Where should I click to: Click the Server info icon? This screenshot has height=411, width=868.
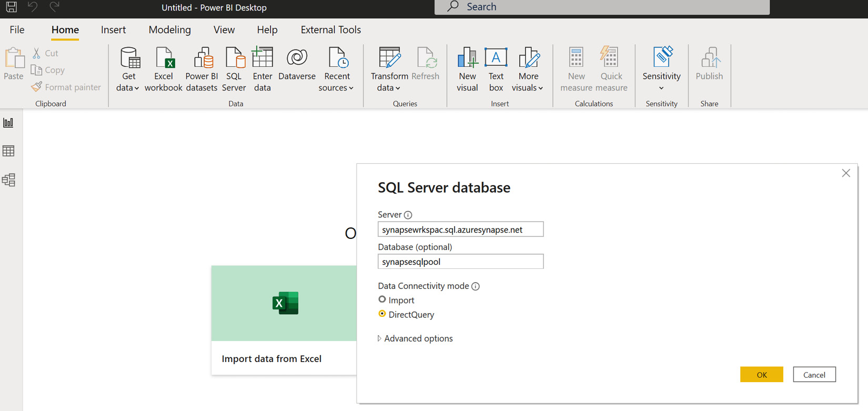point(408,215)
